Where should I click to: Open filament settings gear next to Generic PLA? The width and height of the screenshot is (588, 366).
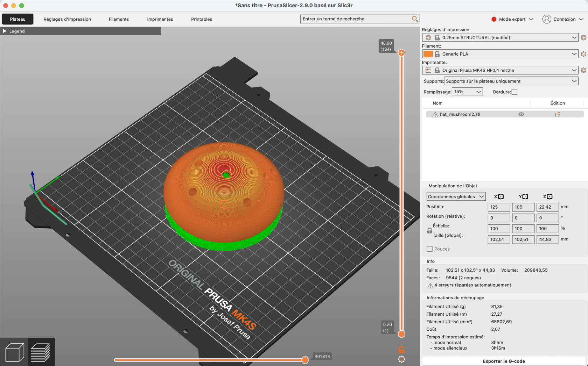(583, 54)
